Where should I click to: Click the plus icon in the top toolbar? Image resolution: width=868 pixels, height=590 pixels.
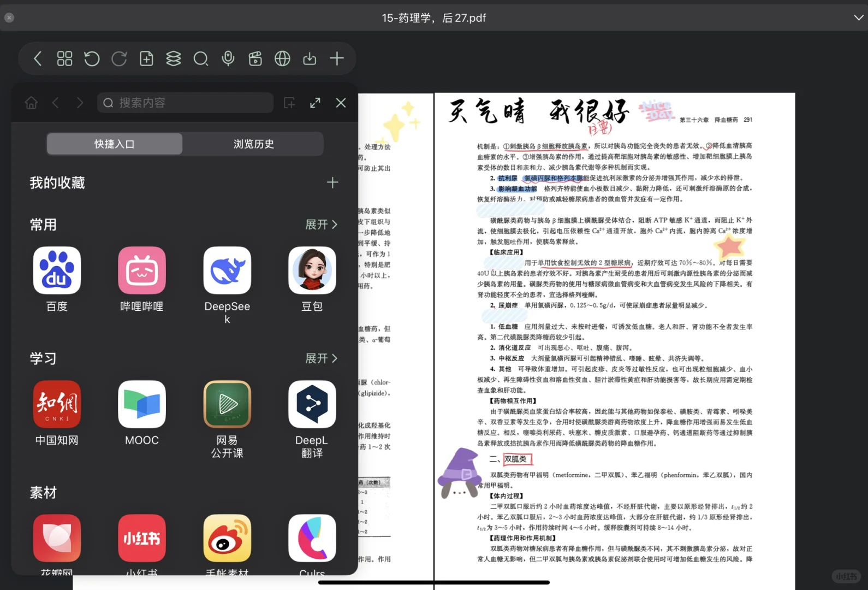(337, 58)
